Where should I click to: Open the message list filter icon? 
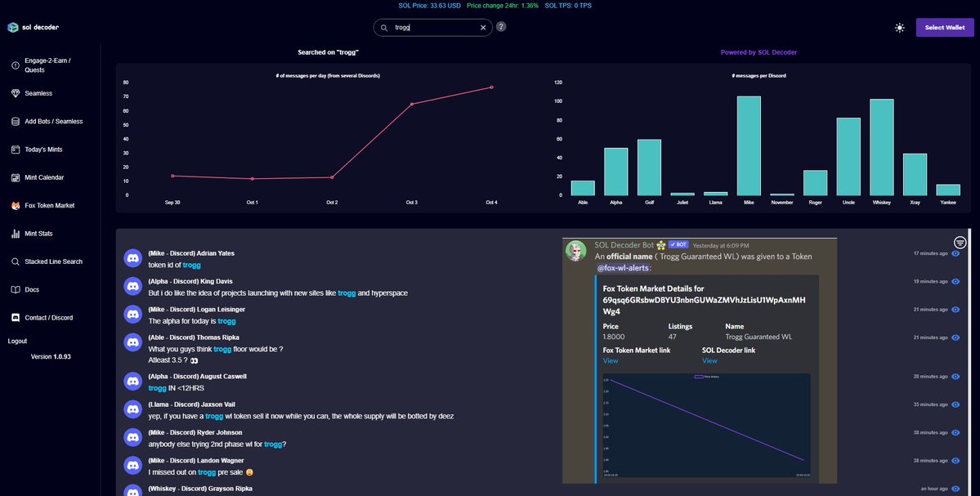point(960,243)
